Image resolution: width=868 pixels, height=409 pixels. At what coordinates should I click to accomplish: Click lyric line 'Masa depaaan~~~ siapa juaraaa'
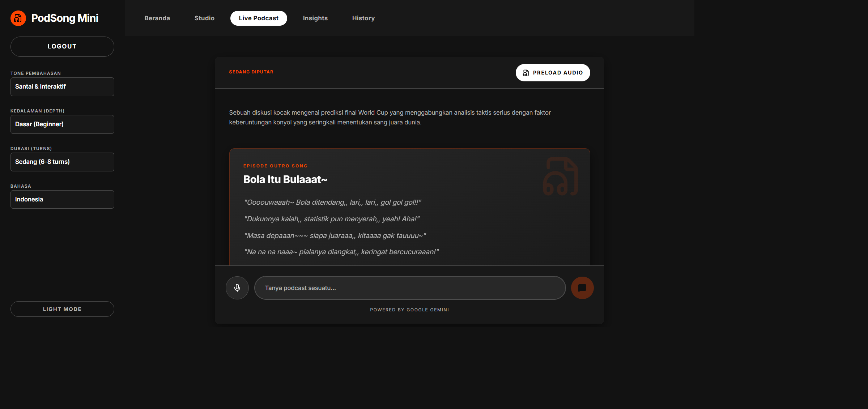[335, 236]
